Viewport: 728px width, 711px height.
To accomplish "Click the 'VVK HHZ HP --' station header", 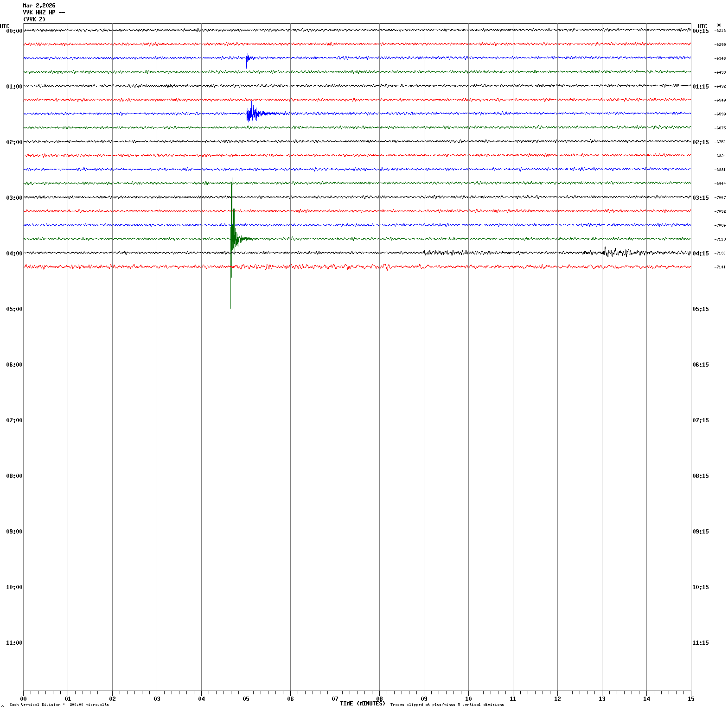I will 44,13.
